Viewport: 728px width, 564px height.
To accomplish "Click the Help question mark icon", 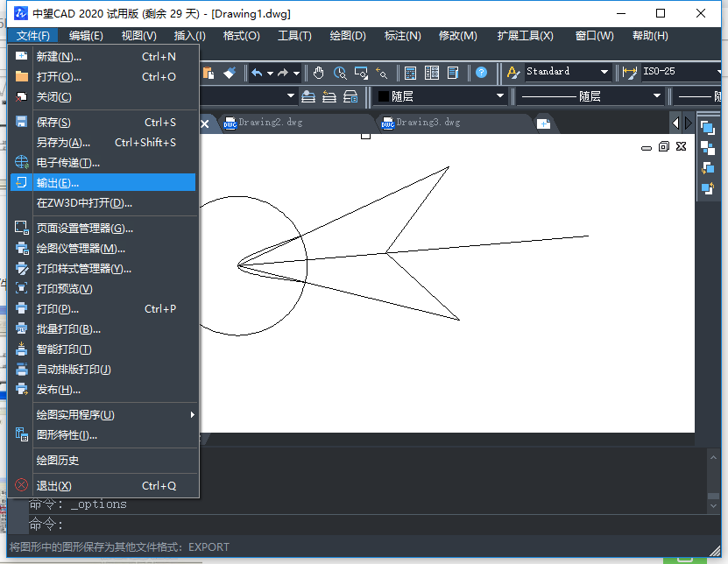I will 481,73.
